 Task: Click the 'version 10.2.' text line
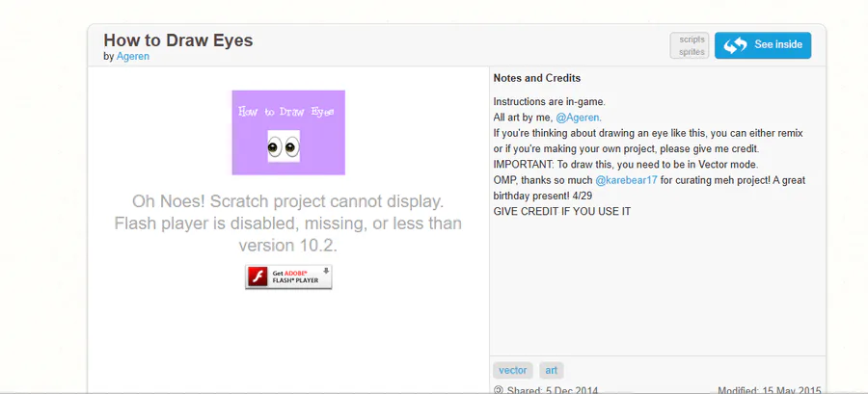287,246
